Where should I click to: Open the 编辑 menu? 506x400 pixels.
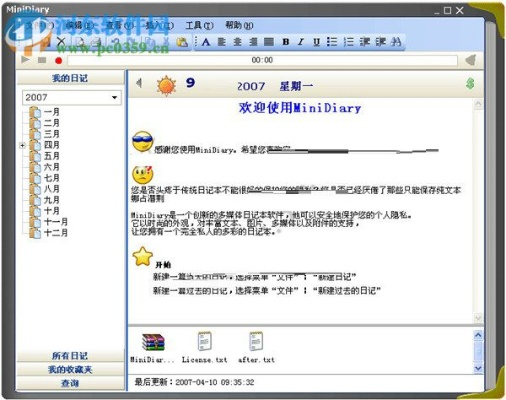pyautogui.click(x=80, y=25)
